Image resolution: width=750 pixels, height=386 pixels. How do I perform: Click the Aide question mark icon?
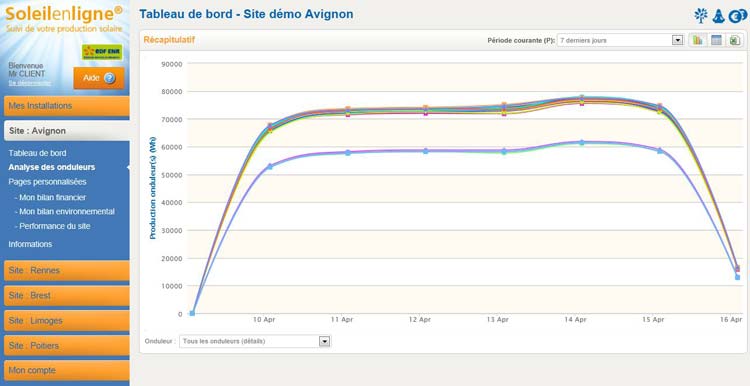click(110, 78)
